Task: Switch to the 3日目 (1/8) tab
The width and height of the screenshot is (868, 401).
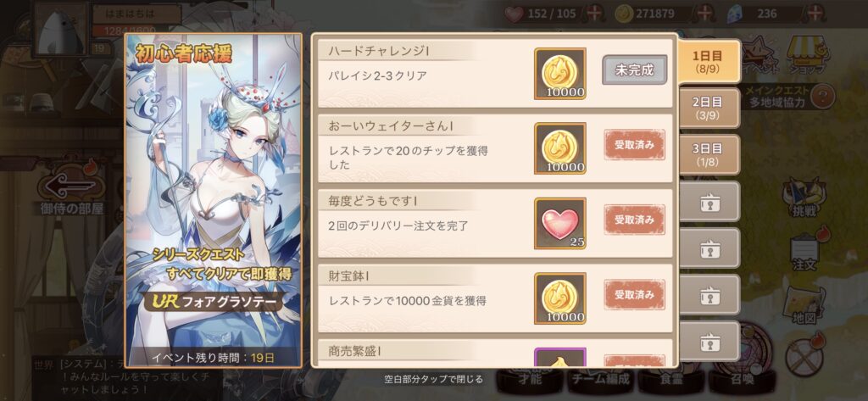Action: point(708,154)
